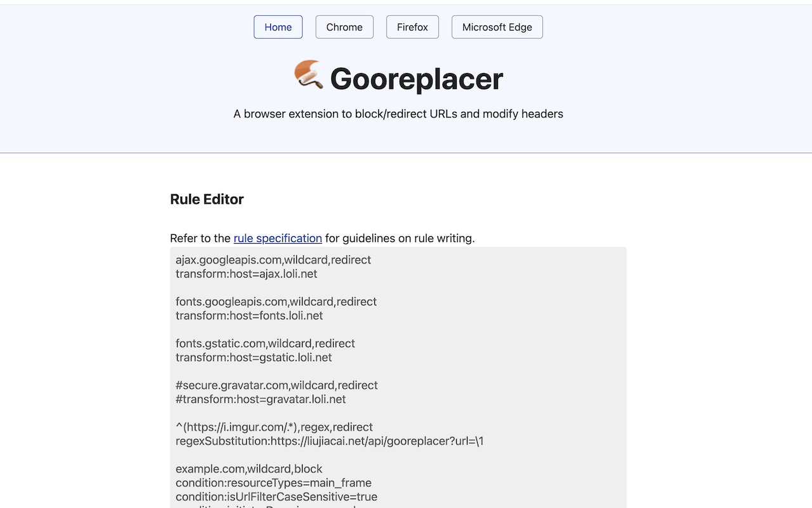
Task: Click the Gooreplacer magnifier logo icon
Action: coord(307,76)
